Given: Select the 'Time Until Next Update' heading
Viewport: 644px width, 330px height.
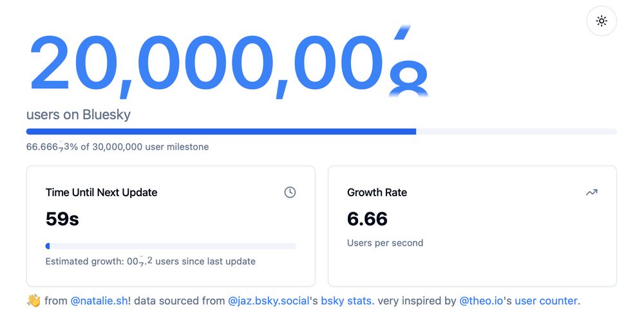Looking at the screenshot, I should click(102, 192).
